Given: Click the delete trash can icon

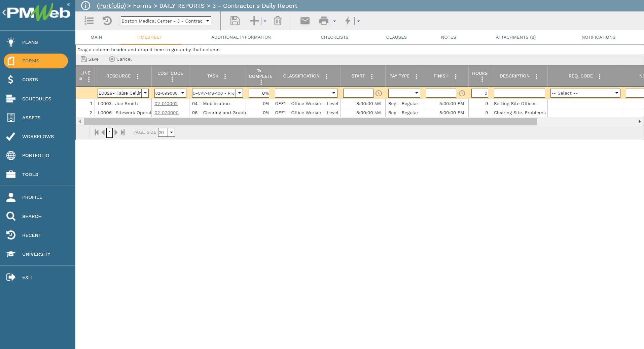Looking at the screenshot, I should tap(278, 21).
